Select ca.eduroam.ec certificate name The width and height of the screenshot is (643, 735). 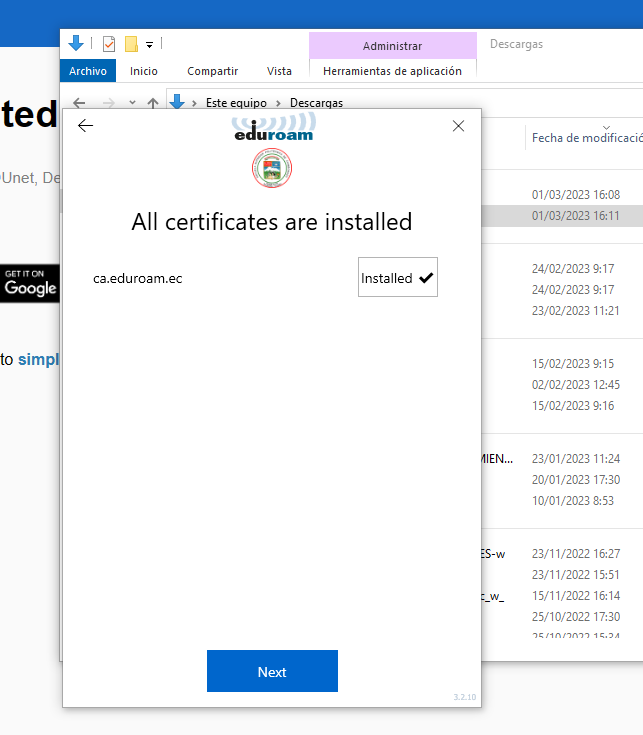click(137, 278)
